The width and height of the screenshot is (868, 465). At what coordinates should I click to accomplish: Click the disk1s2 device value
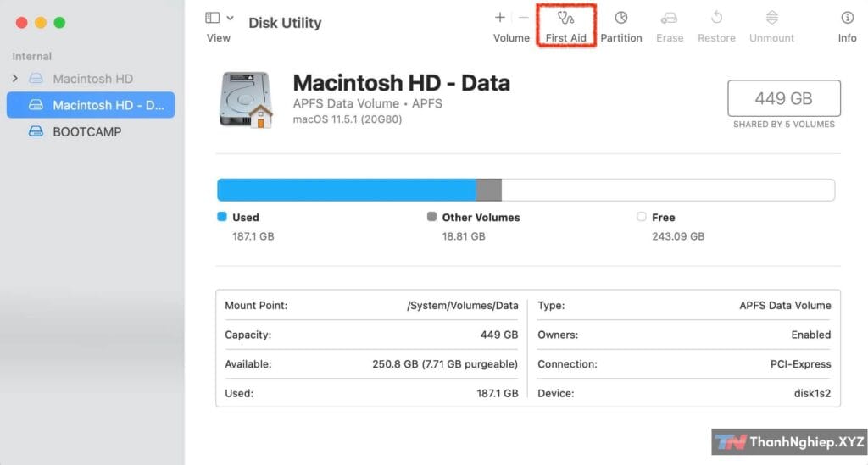812,394
